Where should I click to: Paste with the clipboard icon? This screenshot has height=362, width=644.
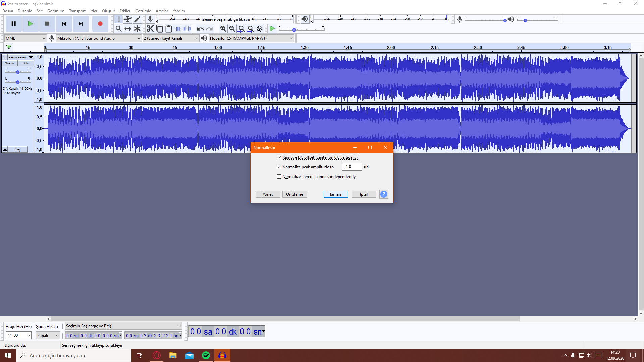tap(169, 29)
